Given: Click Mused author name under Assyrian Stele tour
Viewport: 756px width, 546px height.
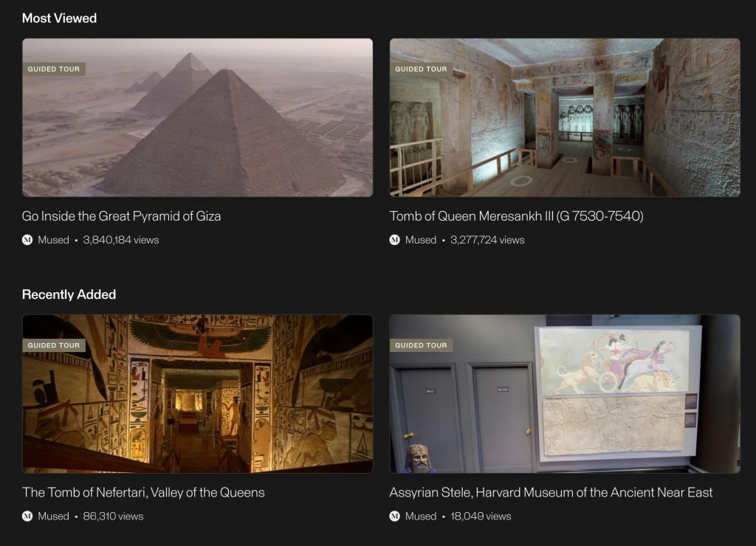Looking at the screenshot, I should tap(420, 516).
